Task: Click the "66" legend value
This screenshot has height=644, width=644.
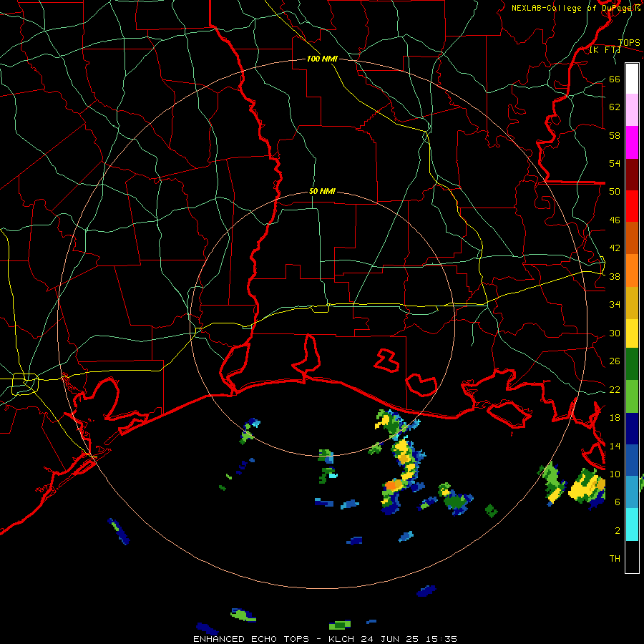Action: (615, 79)
